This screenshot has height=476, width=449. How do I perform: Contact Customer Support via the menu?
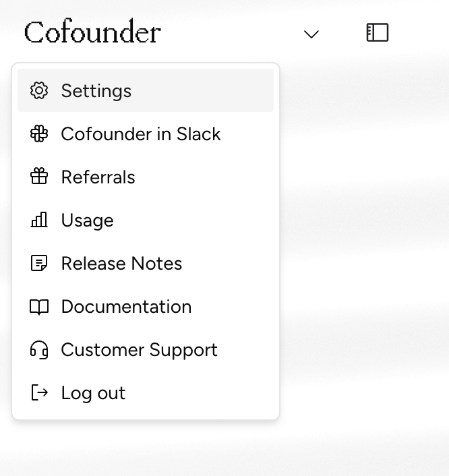[140, 350]
